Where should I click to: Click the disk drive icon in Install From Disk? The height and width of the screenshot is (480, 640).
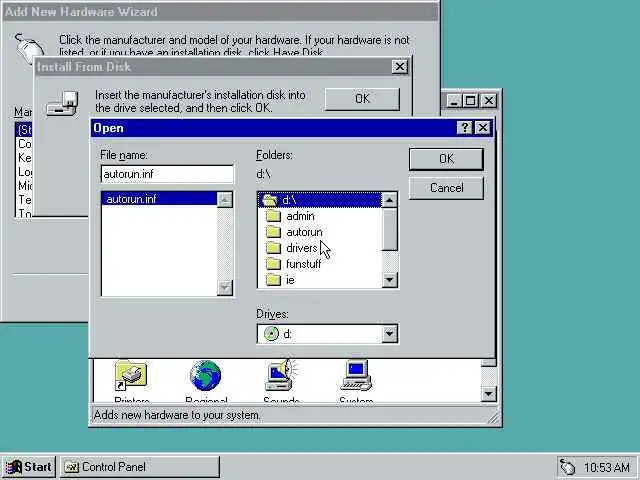click(62, 104)
